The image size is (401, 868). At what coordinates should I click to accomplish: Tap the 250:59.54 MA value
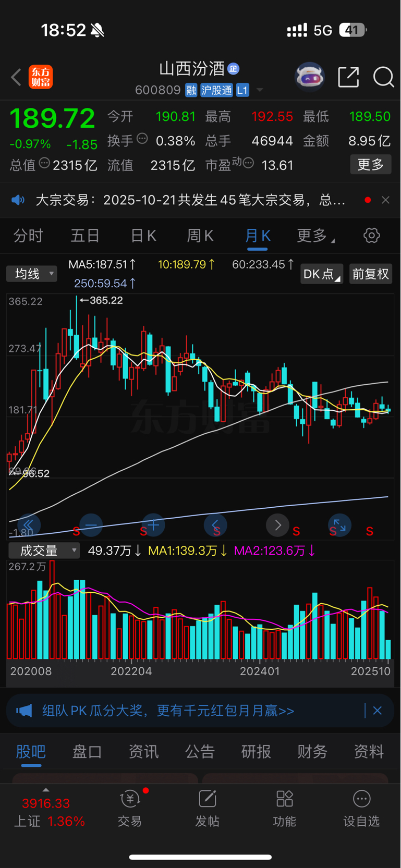tap(105, 283)
